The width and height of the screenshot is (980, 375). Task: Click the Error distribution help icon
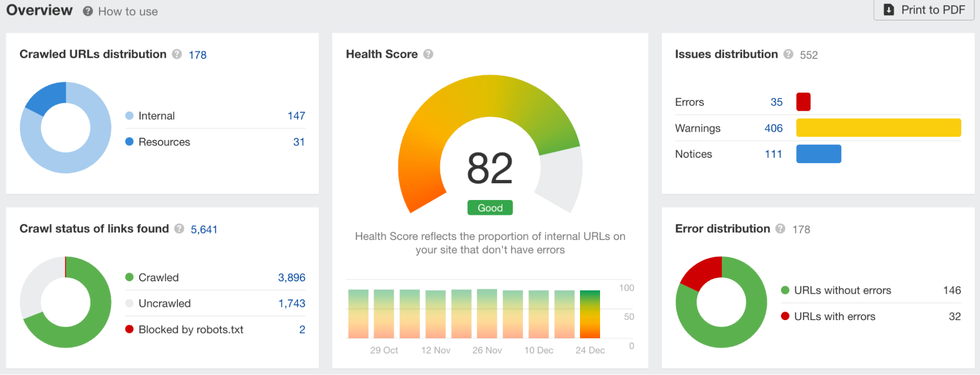(780, 229)
